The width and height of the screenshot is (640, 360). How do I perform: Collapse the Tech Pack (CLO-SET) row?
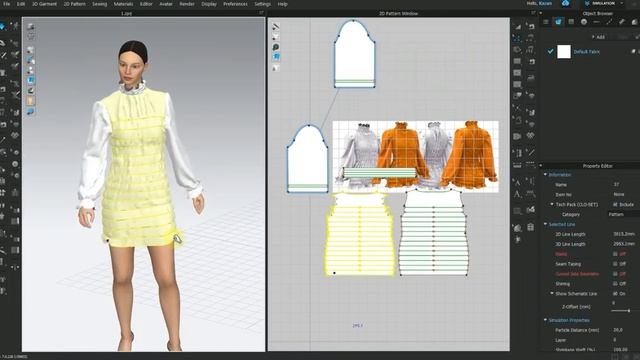(x=552, y=204)
